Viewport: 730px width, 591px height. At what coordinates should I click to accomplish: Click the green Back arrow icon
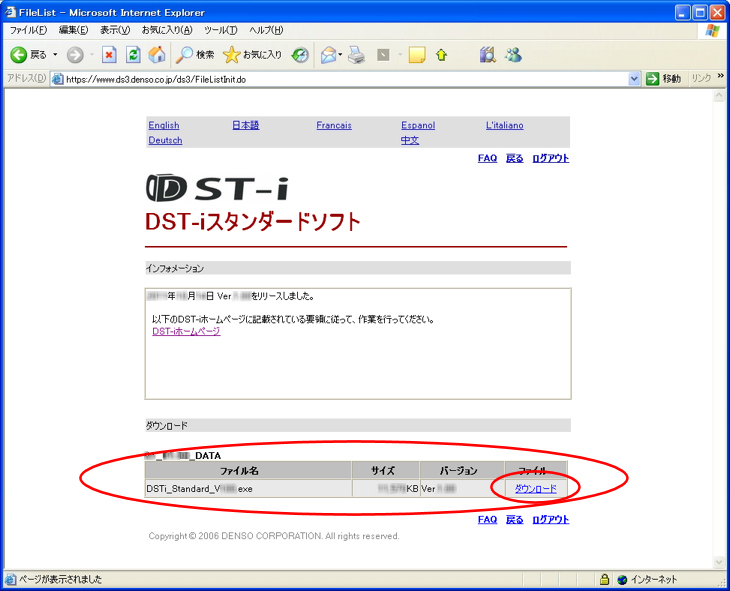(19, 55)
